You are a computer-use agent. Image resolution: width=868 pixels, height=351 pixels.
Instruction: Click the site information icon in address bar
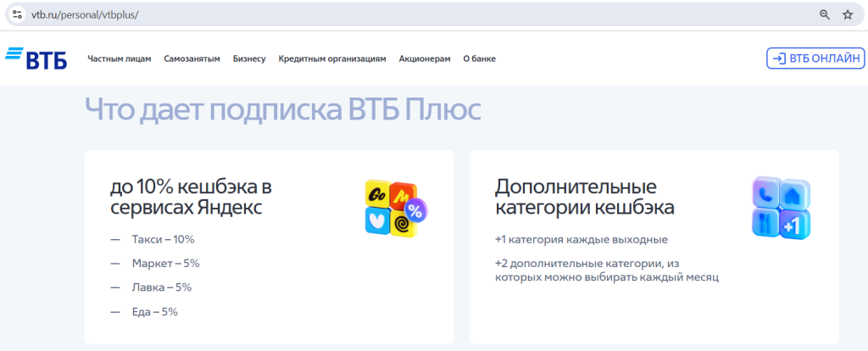coord(17,15)
